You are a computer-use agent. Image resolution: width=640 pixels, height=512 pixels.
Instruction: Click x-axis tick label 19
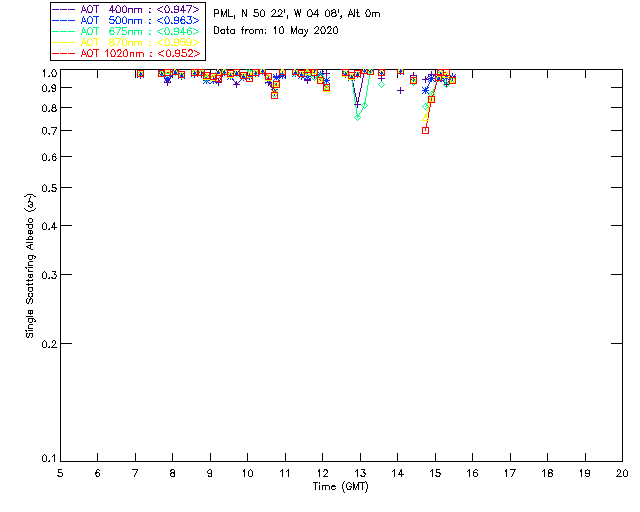[x=585, y=473]
